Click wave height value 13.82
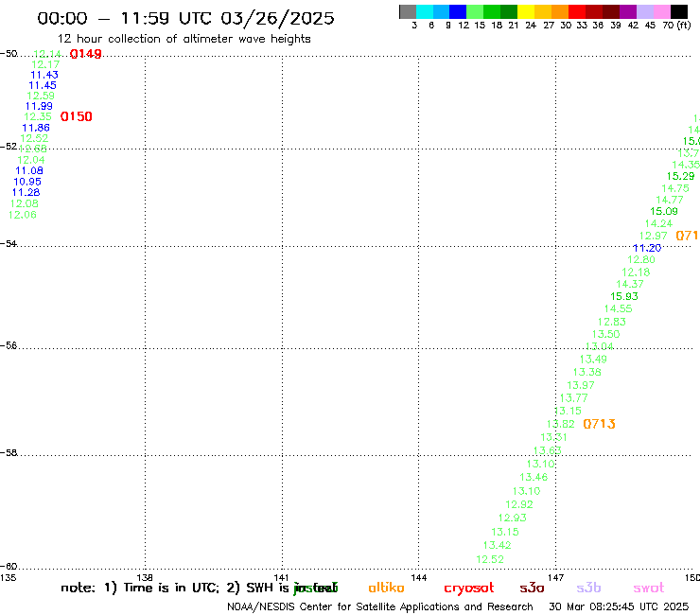This screenshot has height=615, width=700. pos(561,424)
